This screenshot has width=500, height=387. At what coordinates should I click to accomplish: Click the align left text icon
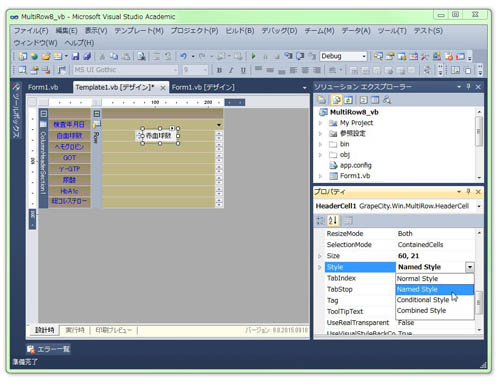293,70
